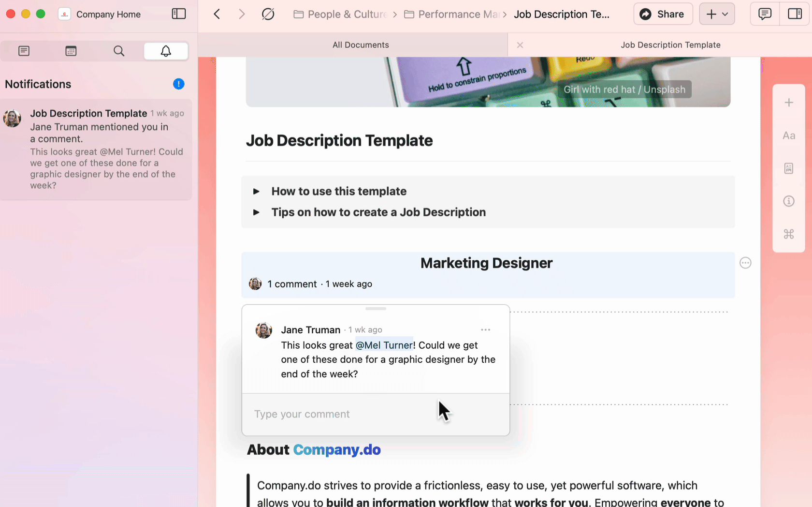This screenshot has width=812, height=507.
Task: Toggle focus mode with the crossed-circle icon
Action: point(268,14)
